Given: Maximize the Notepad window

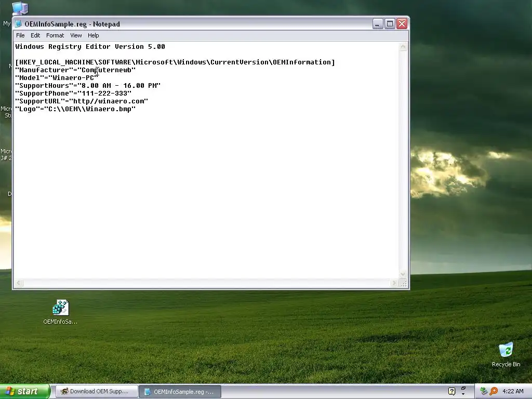Looking at the screenshot, I should 390,24.
